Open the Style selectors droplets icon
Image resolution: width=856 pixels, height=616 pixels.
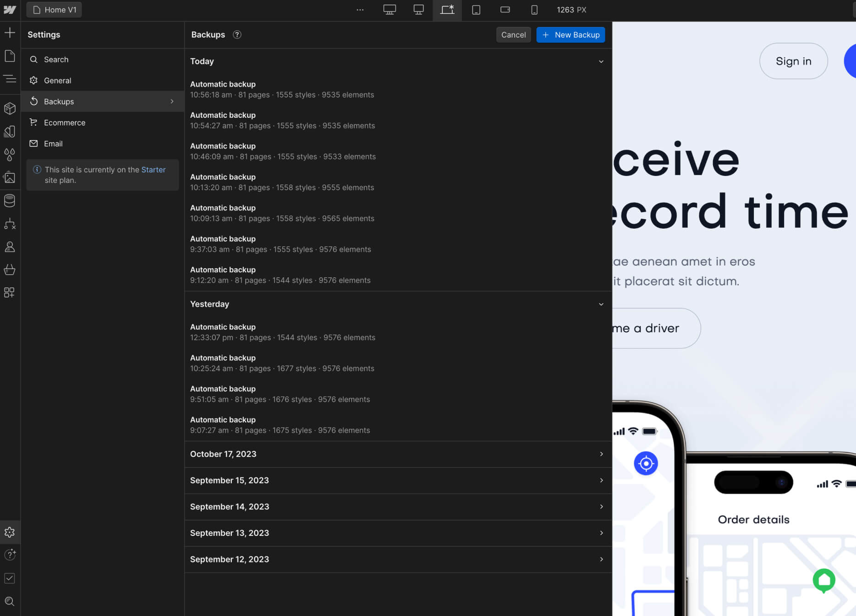click(x=10, y=154)
